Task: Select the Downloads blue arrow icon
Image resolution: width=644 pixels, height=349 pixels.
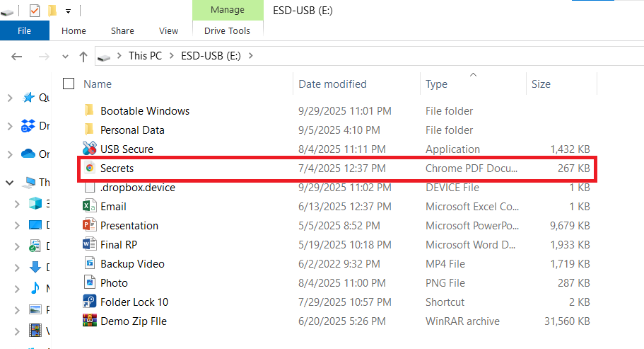Action: point(35,267)
